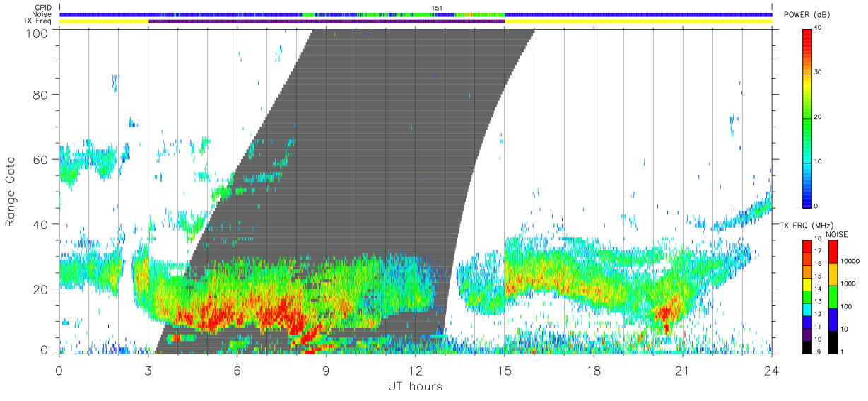This screenshot has width=868, height=401.
Task: Click the Noise row label at top left
Action: pyautogui.click(x=42, y=14)
